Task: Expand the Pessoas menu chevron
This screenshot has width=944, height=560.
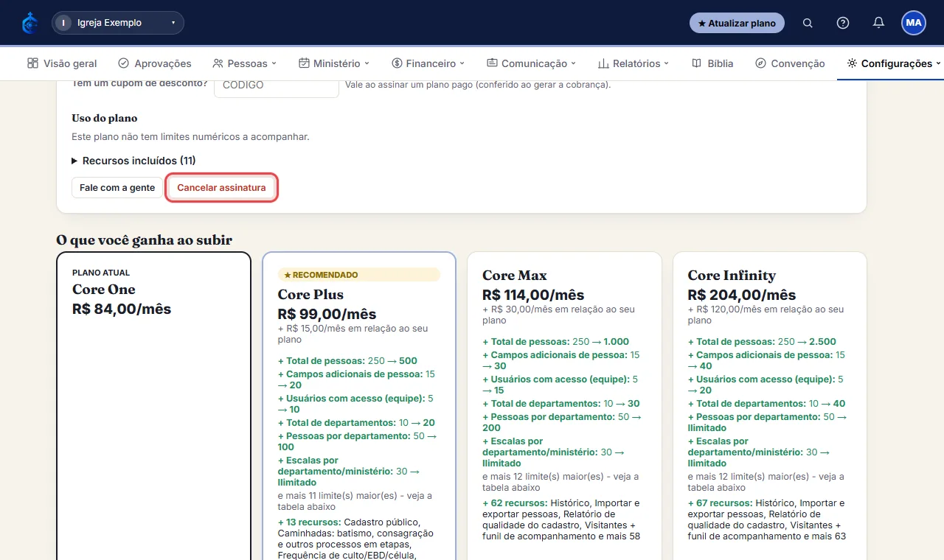Action: click(274, 63)
